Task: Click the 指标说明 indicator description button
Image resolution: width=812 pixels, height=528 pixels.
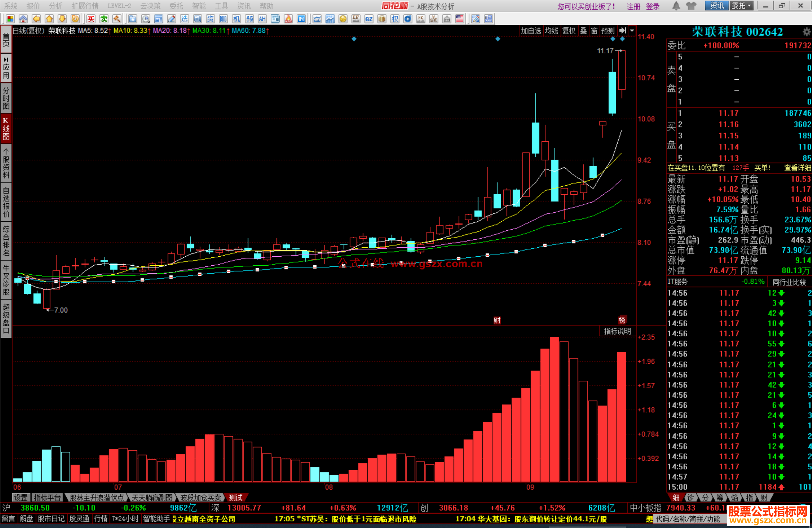Action: [x=617, y=331]
